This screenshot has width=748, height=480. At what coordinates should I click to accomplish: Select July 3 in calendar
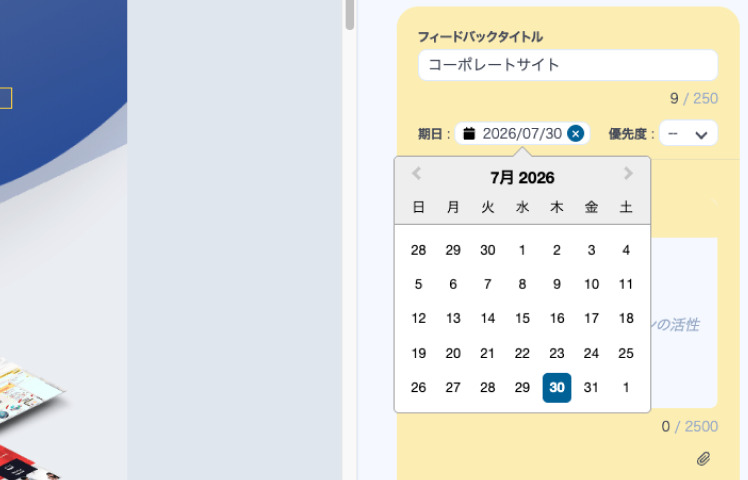click(x=591, y=250)
